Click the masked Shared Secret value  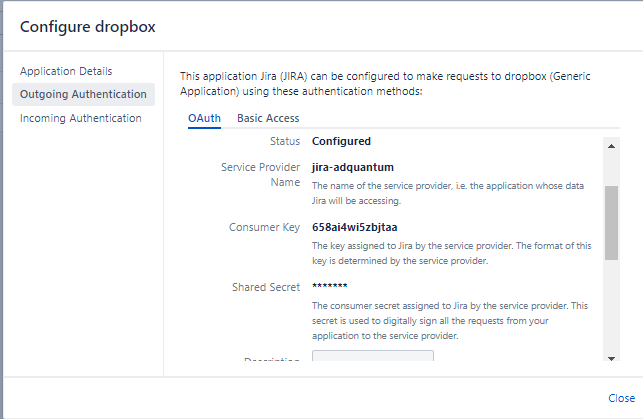330,287
